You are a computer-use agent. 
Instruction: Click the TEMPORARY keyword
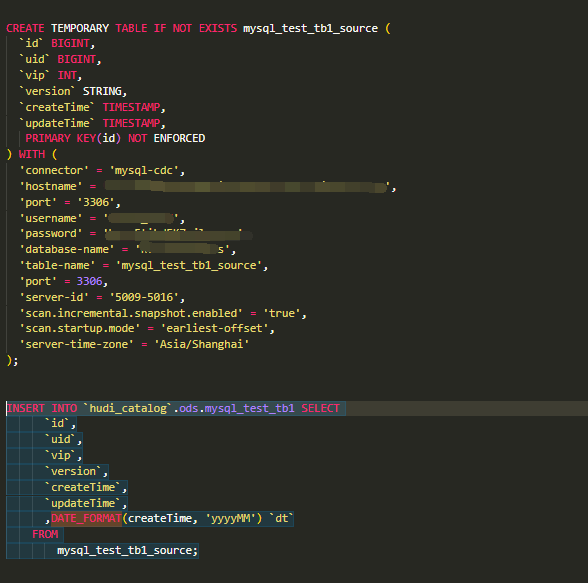(x=80, y=28)
